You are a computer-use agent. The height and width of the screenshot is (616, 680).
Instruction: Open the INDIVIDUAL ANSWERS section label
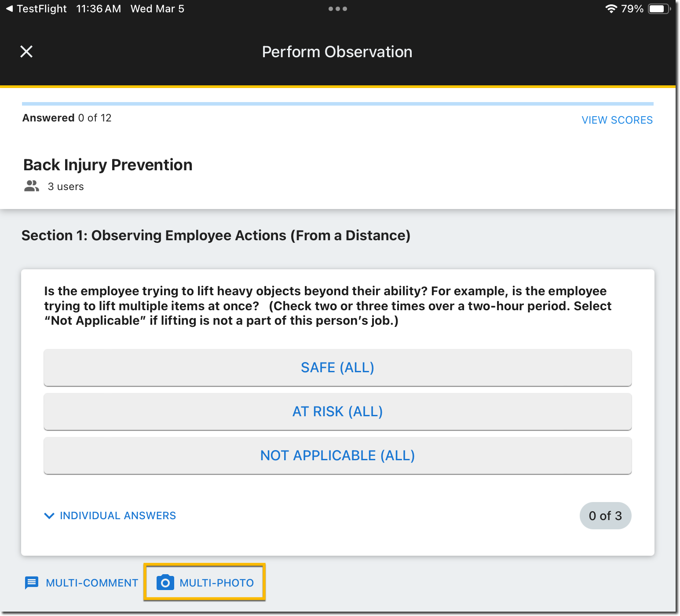pos(118,516)
